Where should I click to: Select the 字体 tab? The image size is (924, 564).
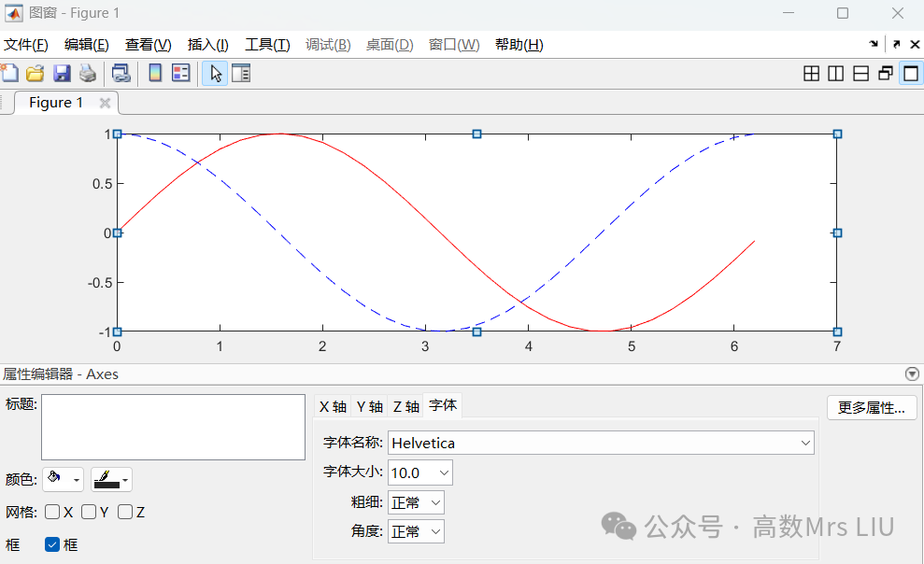443,405
